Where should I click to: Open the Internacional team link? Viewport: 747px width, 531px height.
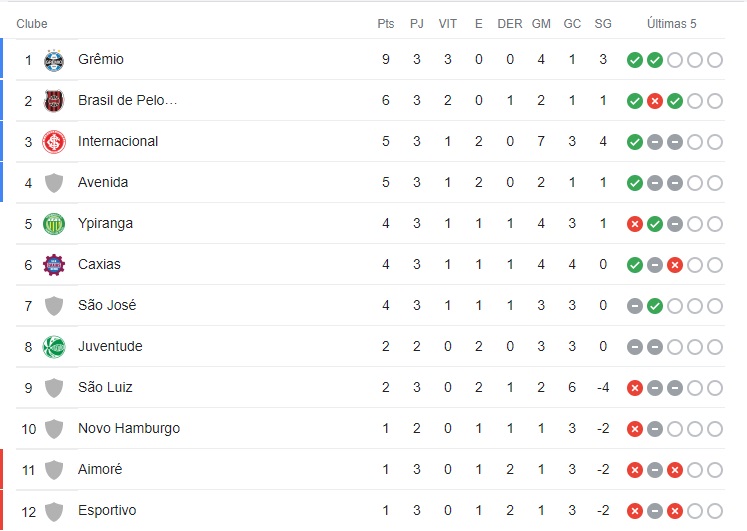pos(118,142)
